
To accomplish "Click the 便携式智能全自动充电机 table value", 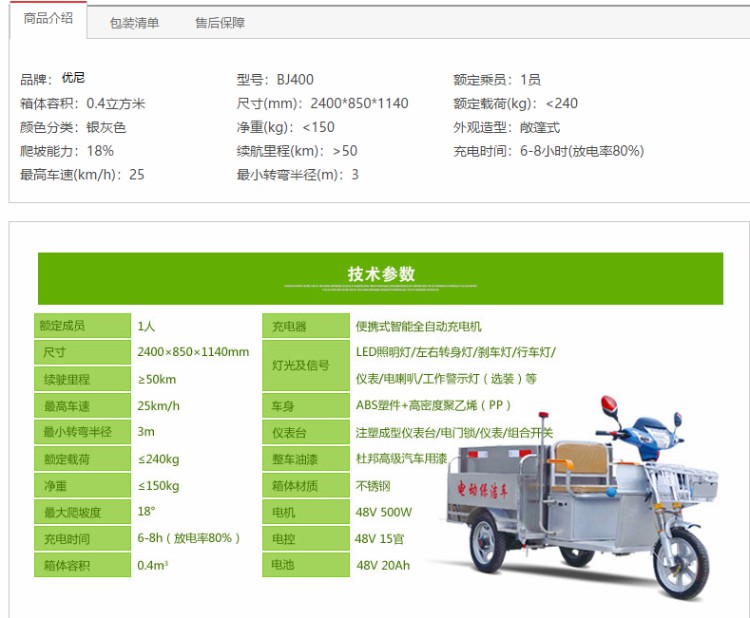I will pos(419,326).
